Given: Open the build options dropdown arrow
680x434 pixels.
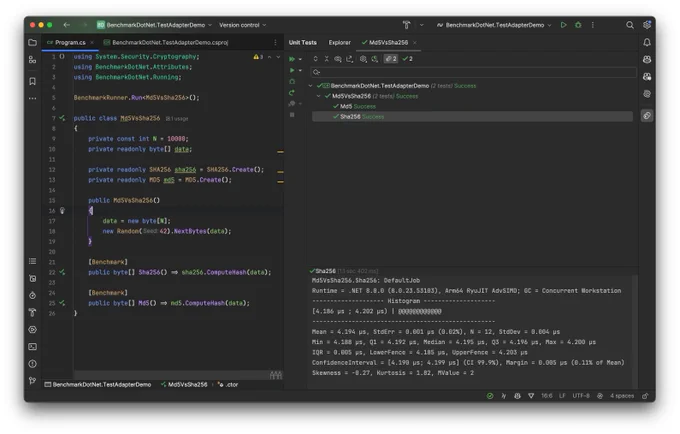Looking at the screenshot, I should [422, 25].
